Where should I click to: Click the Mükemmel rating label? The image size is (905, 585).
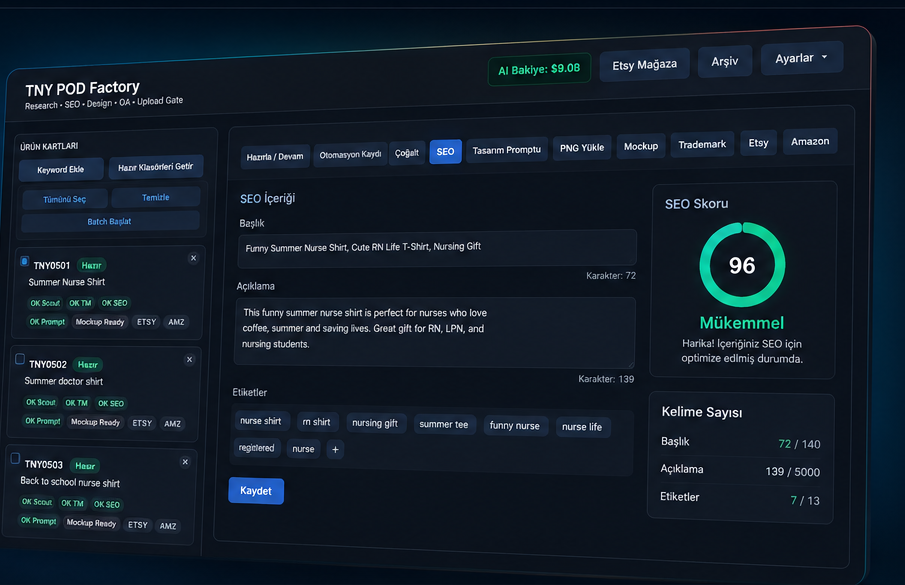[x=742, y=322]
